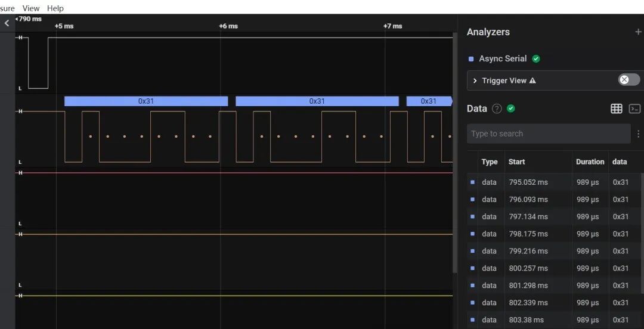Select the row starting at 802.339 ms
The width and height of the screenshot is (644, 329).
[553, 303]
